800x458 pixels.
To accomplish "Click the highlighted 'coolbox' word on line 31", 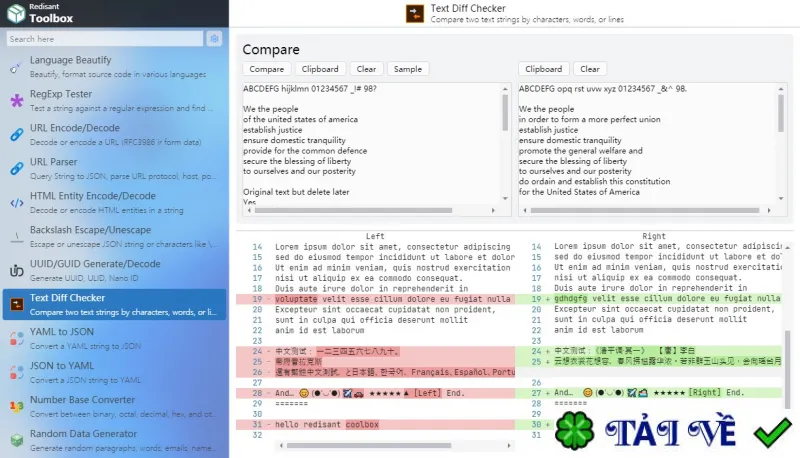I will click(362, 424).
